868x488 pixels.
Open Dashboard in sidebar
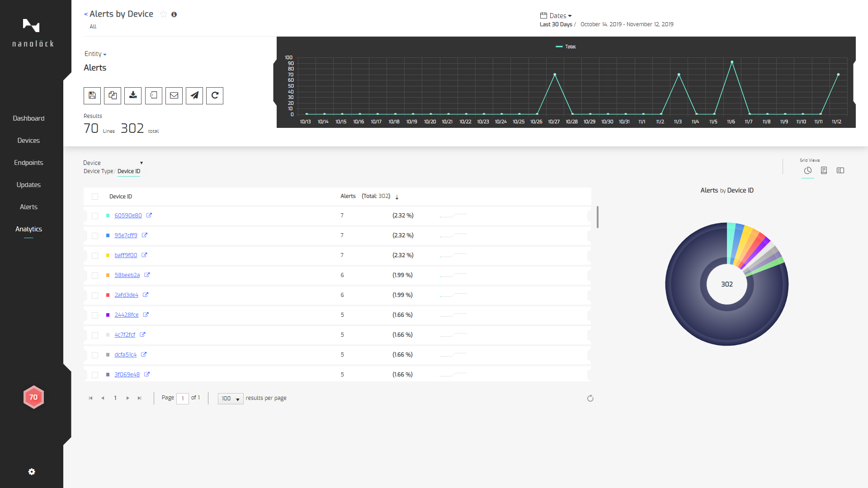pos(28,118)
